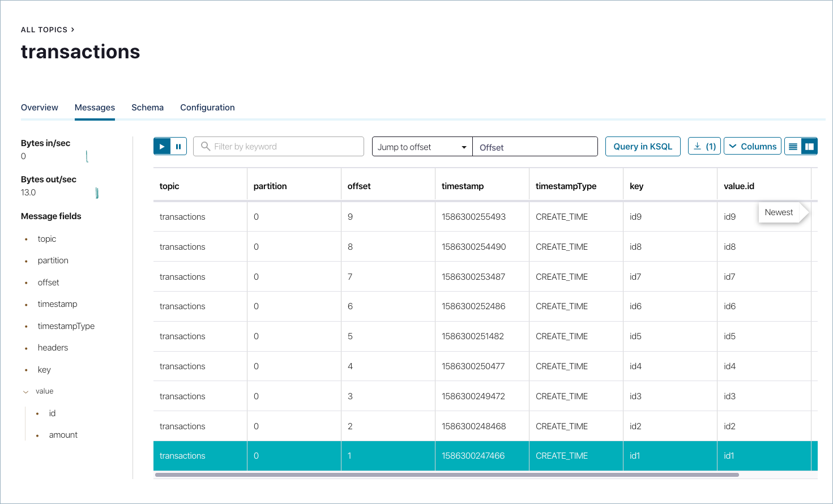833x504 pixels.
Task: Select the headers message field
Action: [53, 348]
